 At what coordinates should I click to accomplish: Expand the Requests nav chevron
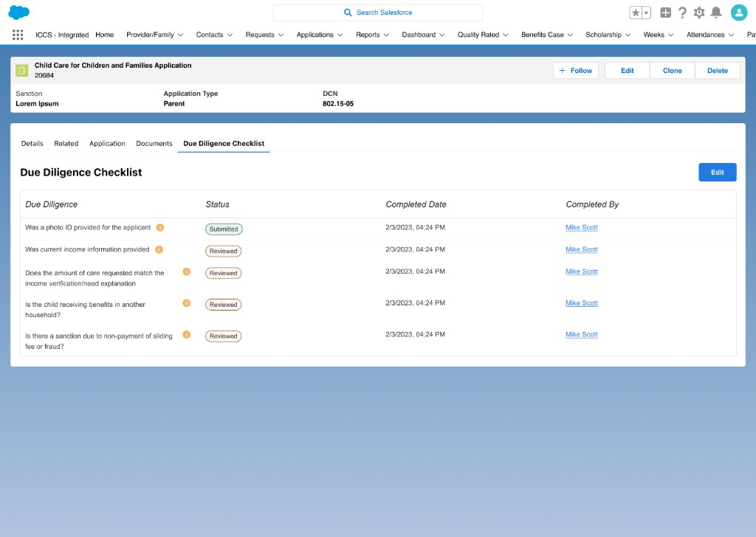tap(281, 35)
